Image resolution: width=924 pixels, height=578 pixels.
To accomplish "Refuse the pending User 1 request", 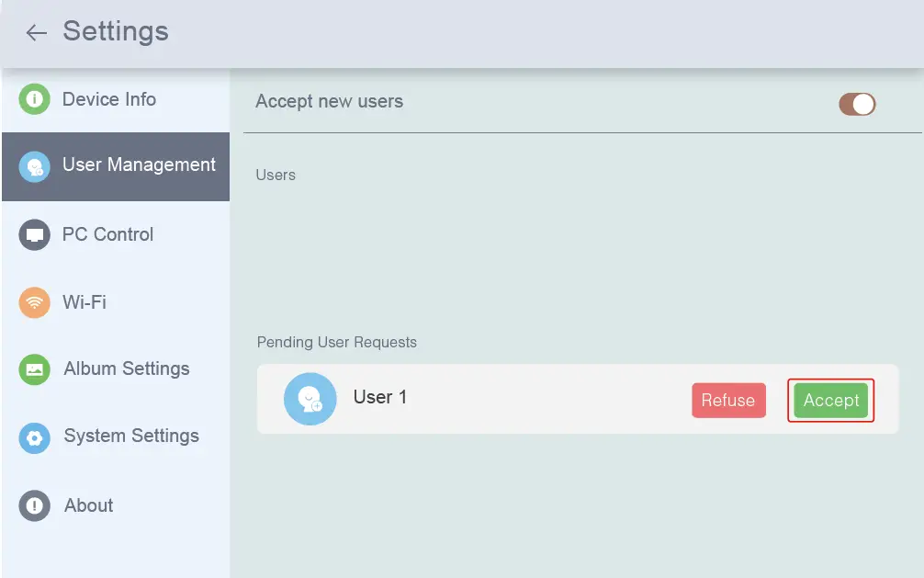I will pyautogui.click(x=728, y=401).
